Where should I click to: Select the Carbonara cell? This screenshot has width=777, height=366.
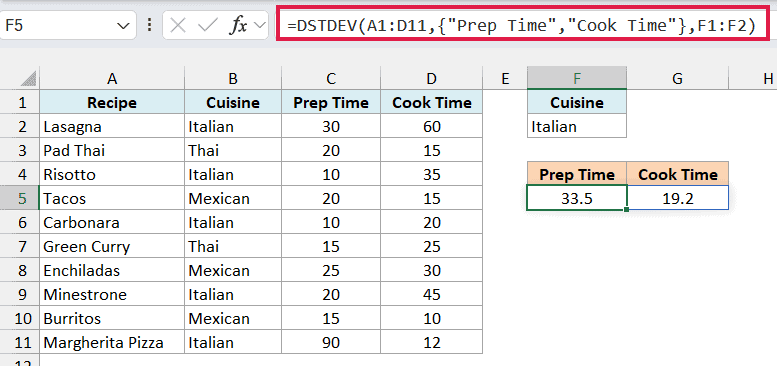(x=112, y=223)
